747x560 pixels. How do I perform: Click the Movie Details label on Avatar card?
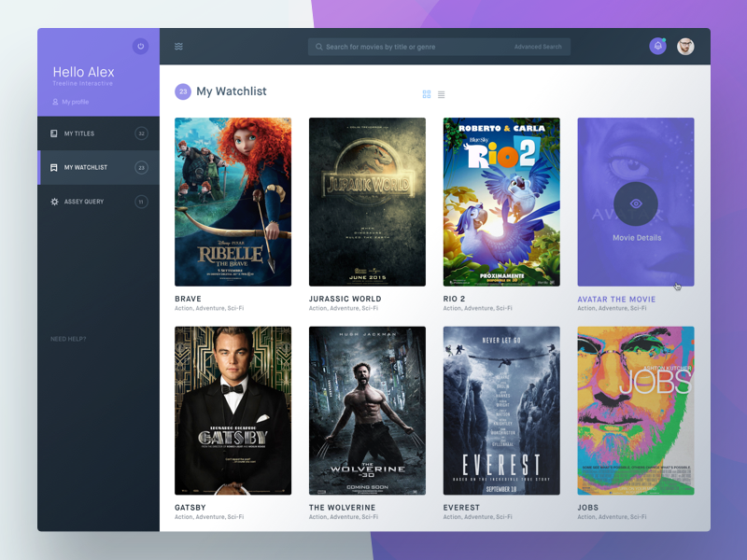(636, 236)
